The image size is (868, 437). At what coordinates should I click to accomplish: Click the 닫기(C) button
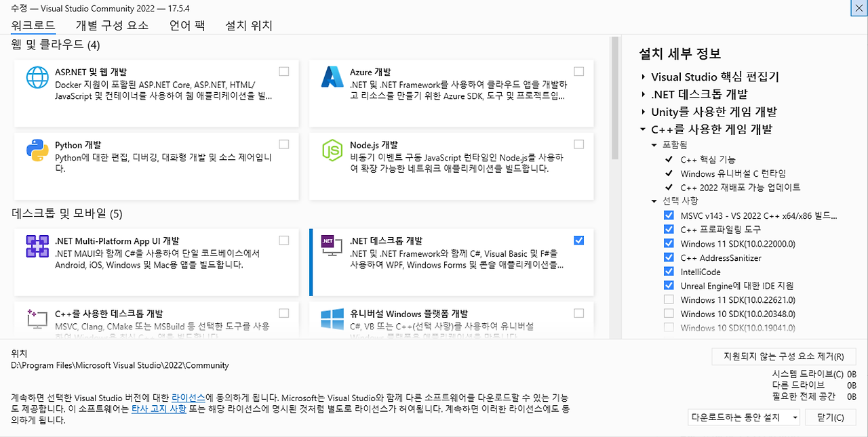[x=831, y=417]
